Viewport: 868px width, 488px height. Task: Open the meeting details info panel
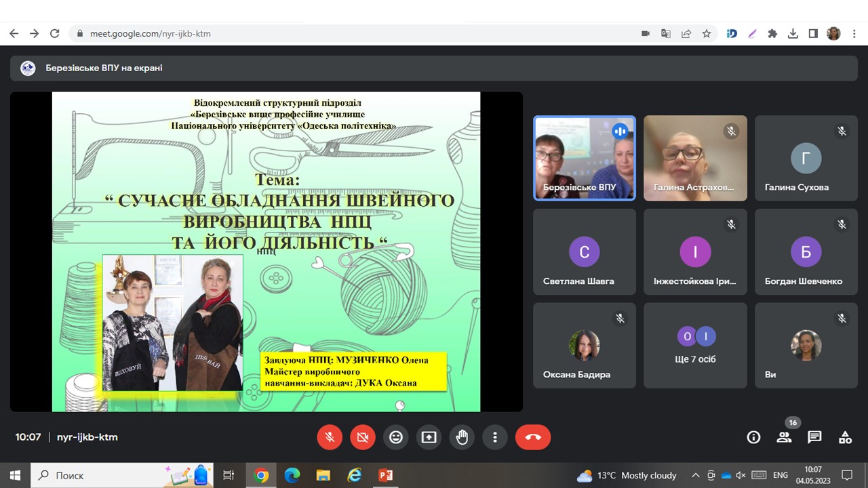(753, 437)
